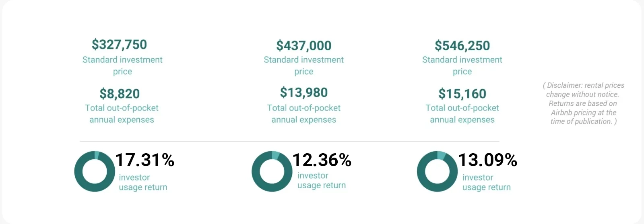Screen dimensions: 644x224
Task: Click the $13,980 annual expenses figure
Action: tap(304, 92)
